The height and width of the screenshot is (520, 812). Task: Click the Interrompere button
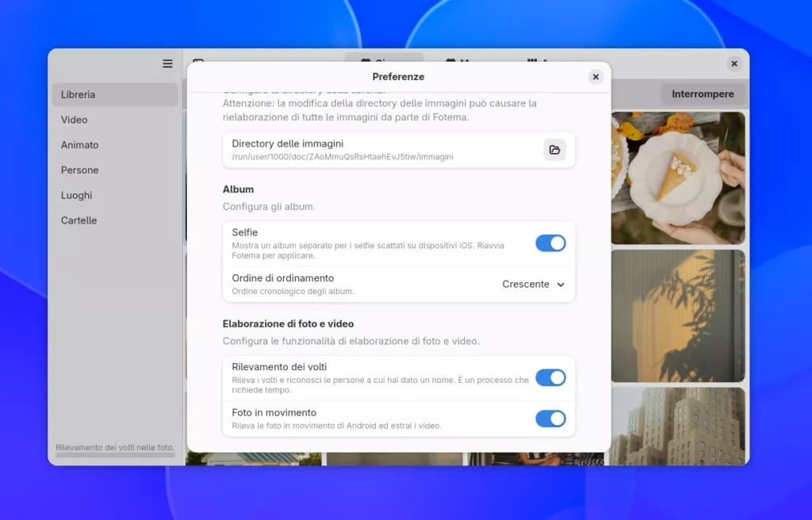tap(703, 94)
